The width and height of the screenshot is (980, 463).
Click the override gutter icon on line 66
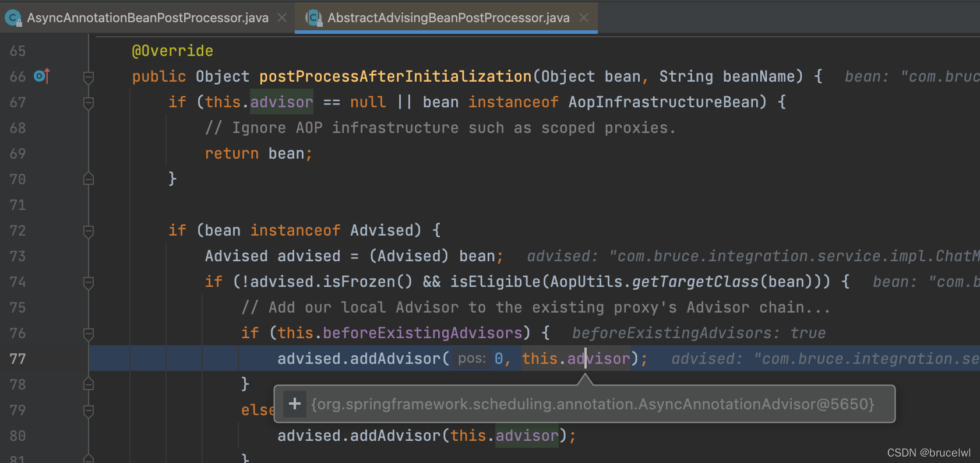pyautogui.click(x=42, y=76)
